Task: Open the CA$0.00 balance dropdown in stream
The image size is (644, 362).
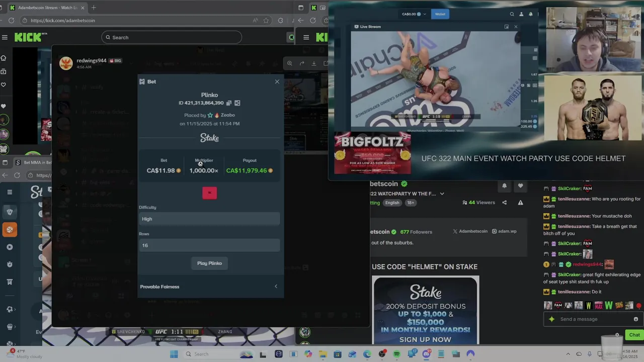Action: [414, 14]
